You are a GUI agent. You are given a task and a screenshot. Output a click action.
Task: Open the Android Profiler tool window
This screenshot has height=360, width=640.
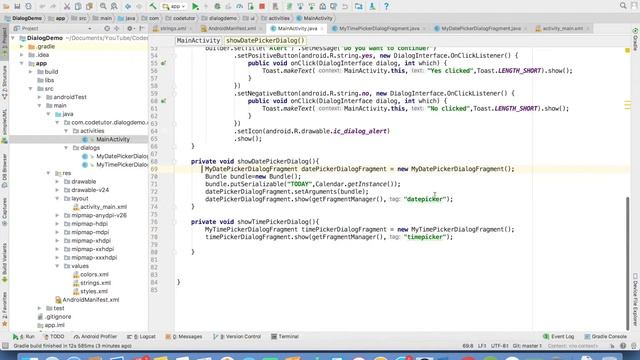click(96, 337)
